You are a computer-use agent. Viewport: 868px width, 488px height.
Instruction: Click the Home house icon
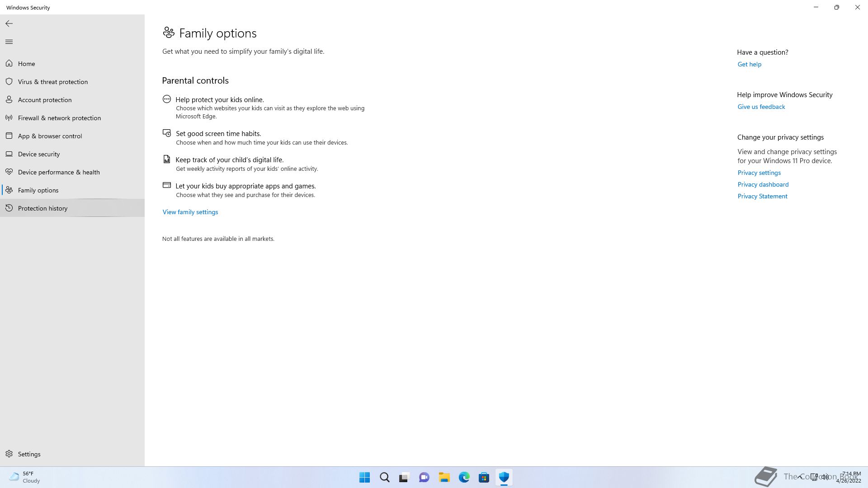(9, 64)
